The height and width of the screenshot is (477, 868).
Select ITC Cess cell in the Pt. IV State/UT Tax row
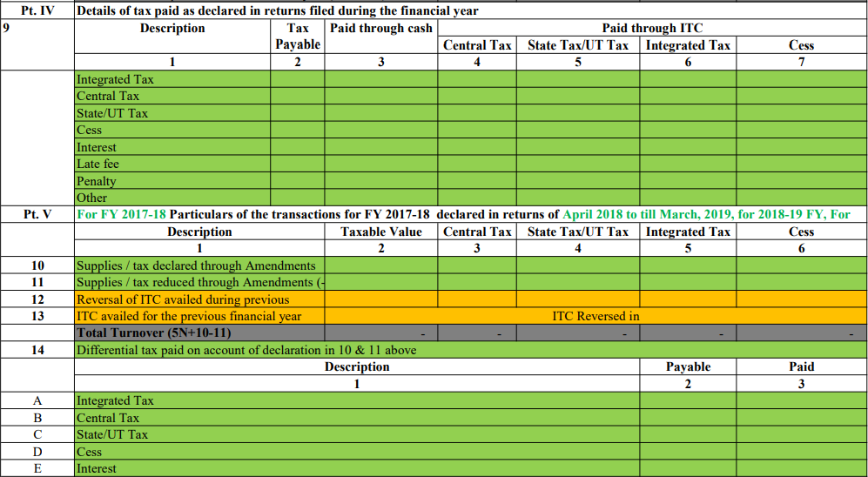(802, 113)
